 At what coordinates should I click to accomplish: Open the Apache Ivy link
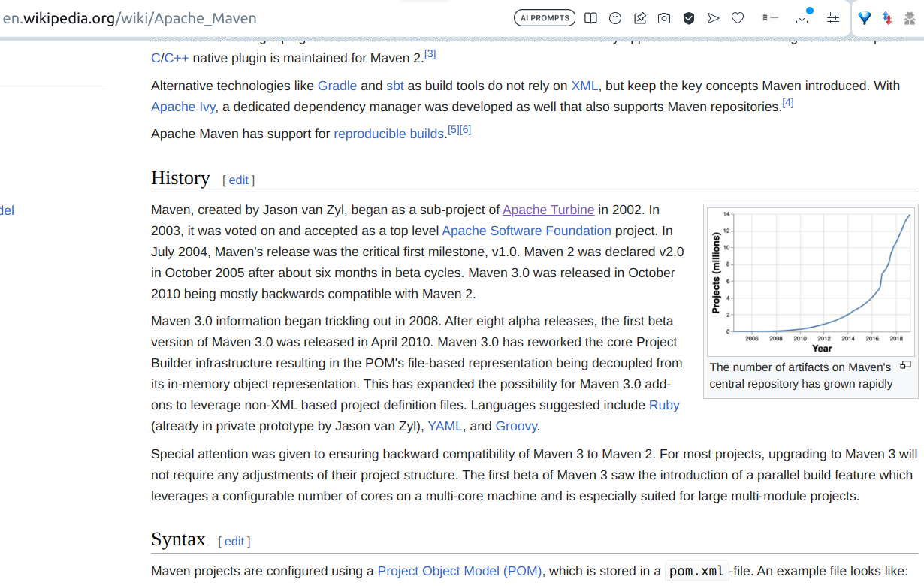(183, 107)
